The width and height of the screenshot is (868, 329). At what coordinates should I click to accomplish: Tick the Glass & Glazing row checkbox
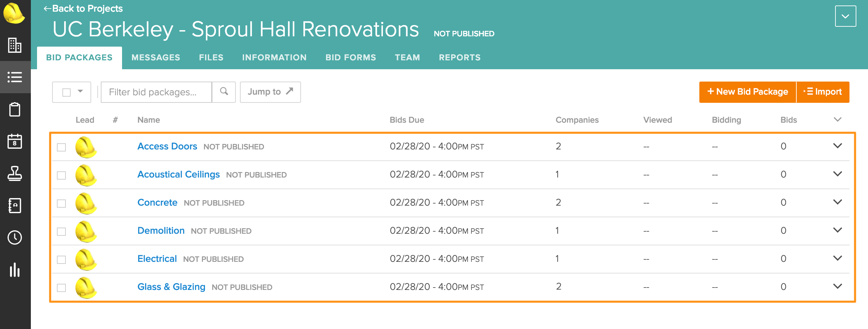(x=61, y=288)
